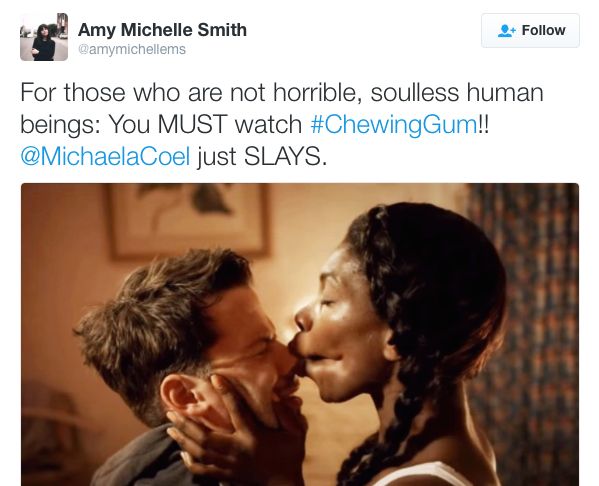Go to Michaela Coel's profile via mention
This screenshot has width=599, height=486.
tap(105, 157)
